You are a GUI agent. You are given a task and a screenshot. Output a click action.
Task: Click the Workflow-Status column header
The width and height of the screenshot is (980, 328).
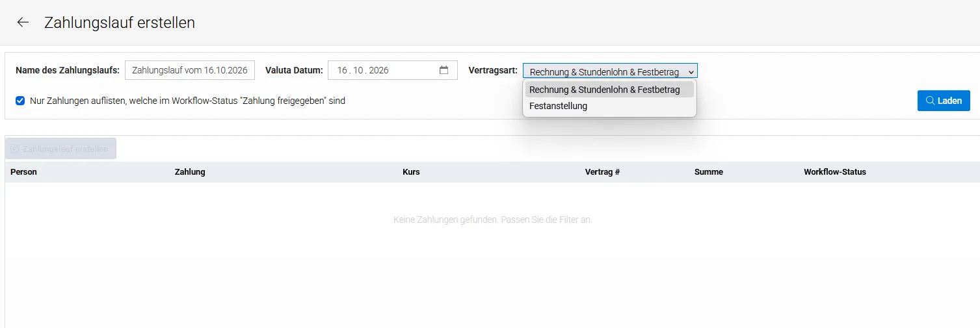coord(835,172)
